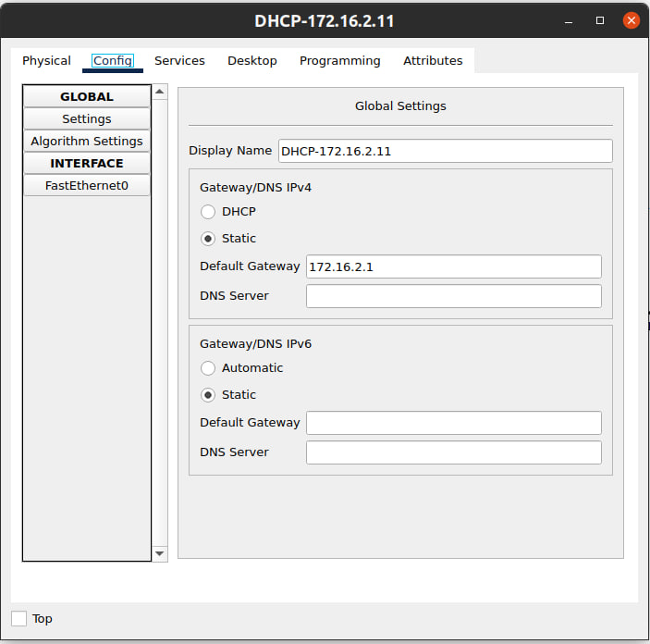The width and height of the screenshot is (650, 644).
Task: Click the IPv6 Default Gateway field
Action: 453,423
